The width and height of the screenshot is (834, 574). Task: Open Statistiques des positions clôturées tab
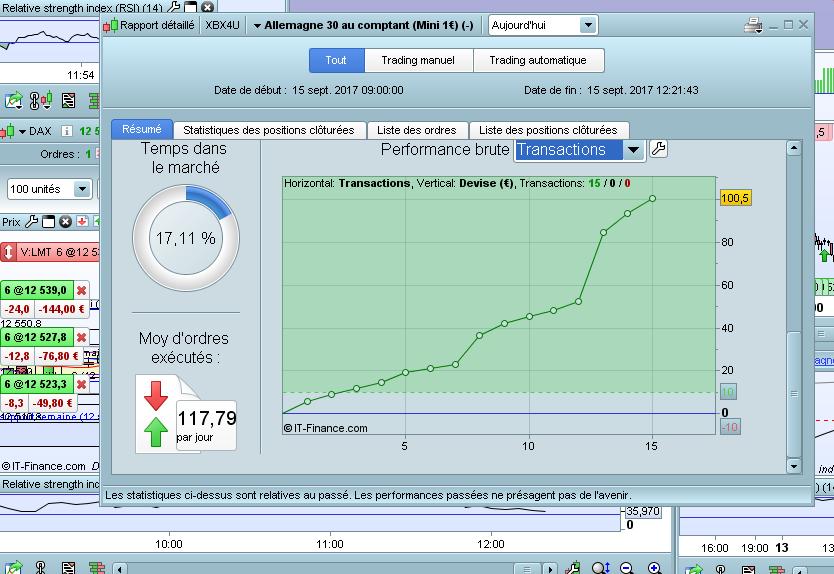click(269, 130)
